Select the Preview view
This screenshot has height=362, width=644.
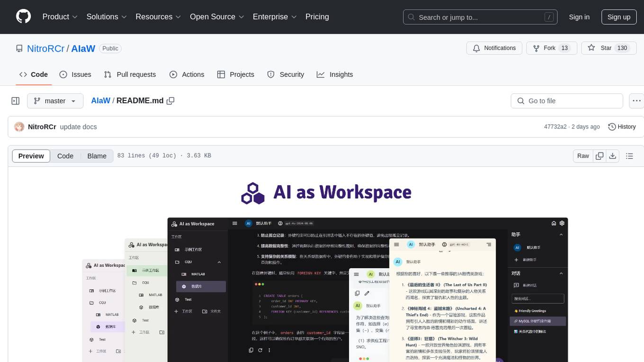31,156
